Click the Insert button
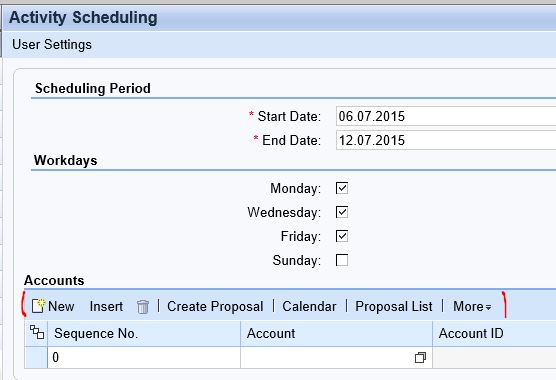 (x=106, y=306)
